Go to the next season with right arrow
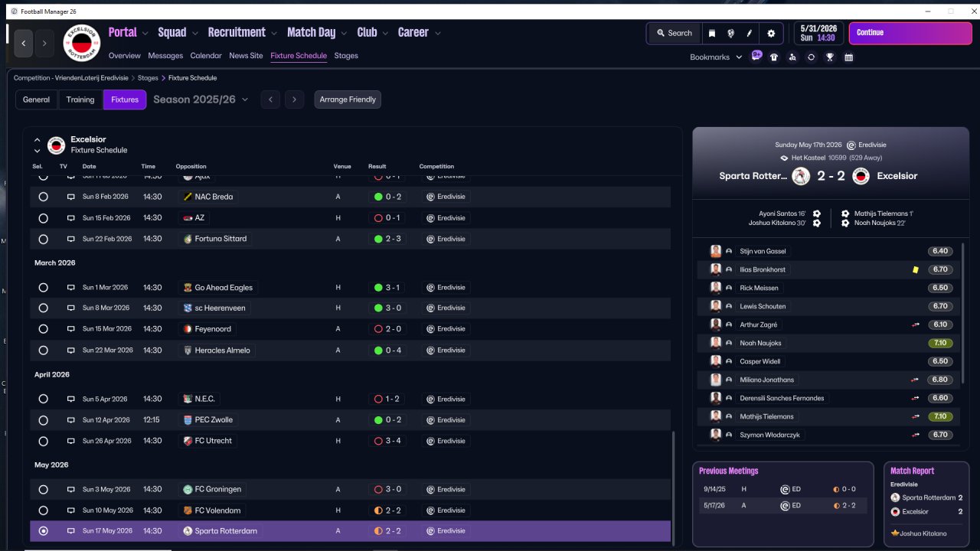 tap(294, 99)
